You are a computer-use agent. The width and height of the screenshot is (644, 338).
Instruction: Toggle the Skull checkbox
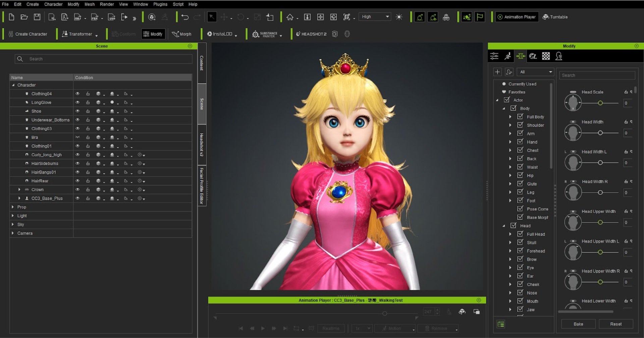(x=520, y=242)
